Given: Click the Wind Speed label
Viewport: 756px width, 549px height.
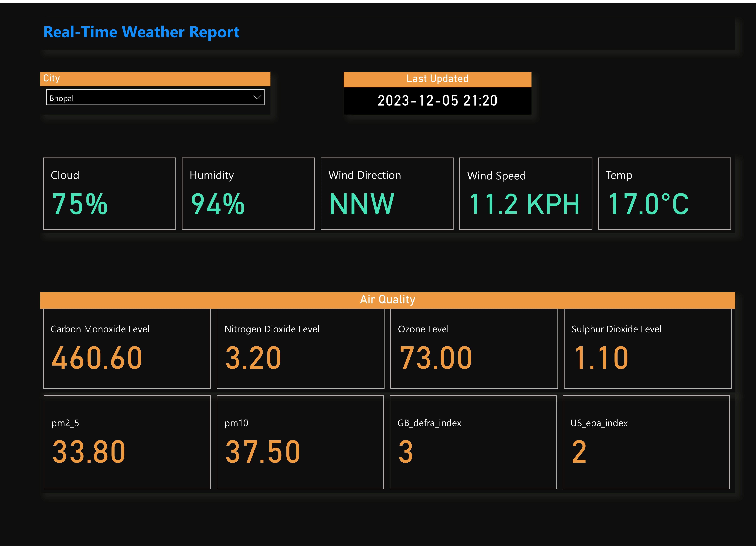Looking at the screenshot, I should (496, 176).
